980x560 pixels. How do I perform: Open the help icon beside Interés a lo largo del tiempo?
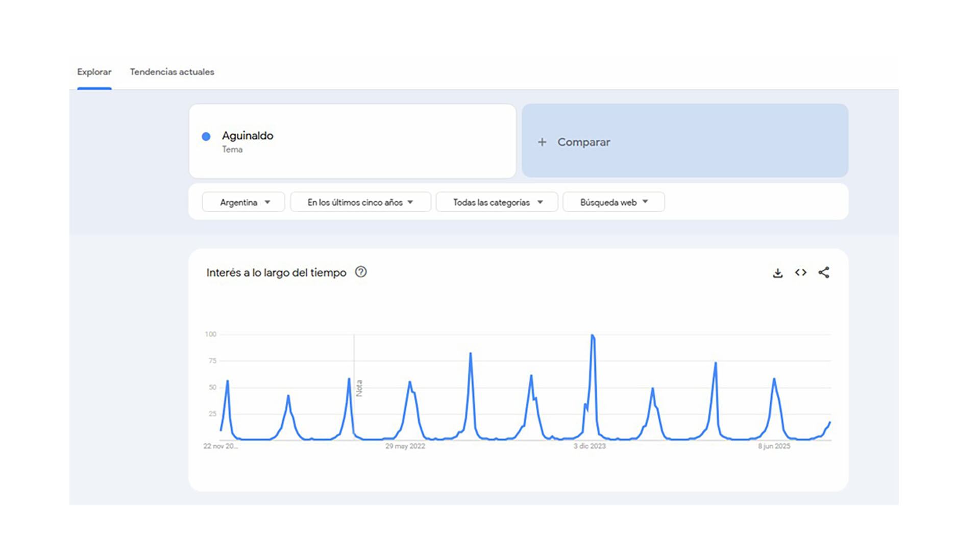point(361,272)
